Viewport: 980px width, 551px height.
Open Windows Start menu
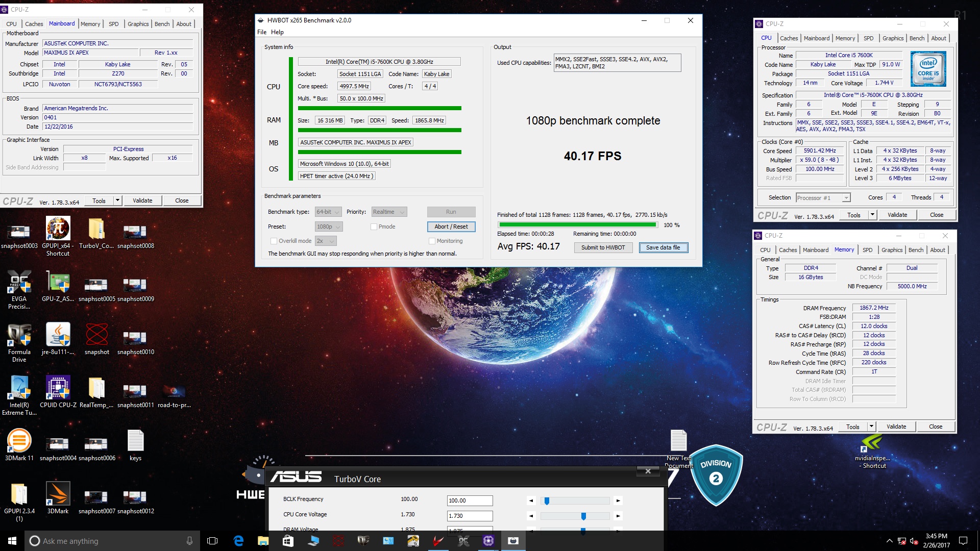coord(12,541)
